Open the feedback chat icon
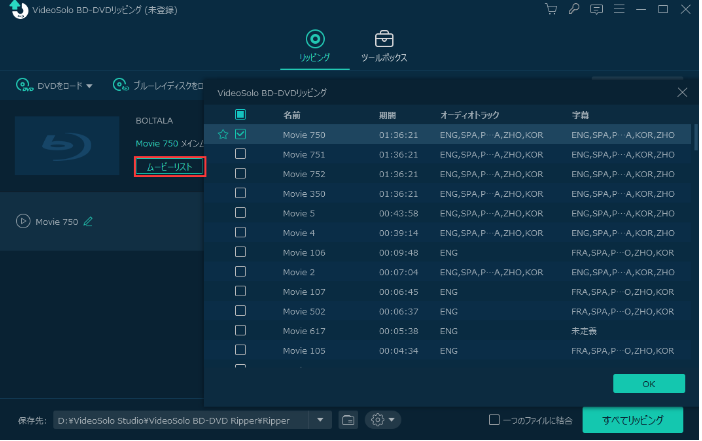The image size is (702, 441). pos(596,9)
